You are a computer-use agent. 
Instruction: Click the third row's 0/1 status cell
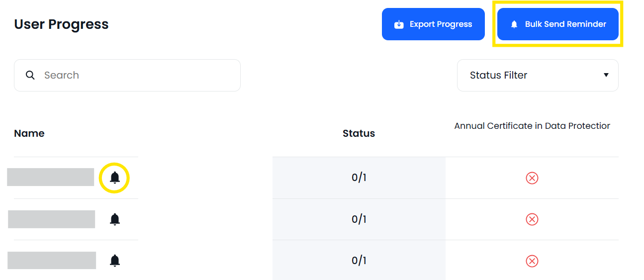click(x=359, y=261)
